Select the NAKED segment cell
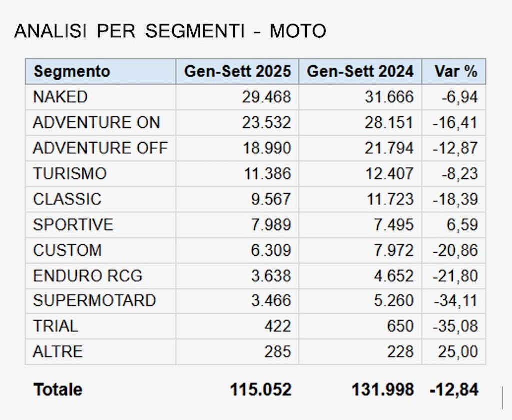This screenshot has width=512, height=420. click(60, 97)
